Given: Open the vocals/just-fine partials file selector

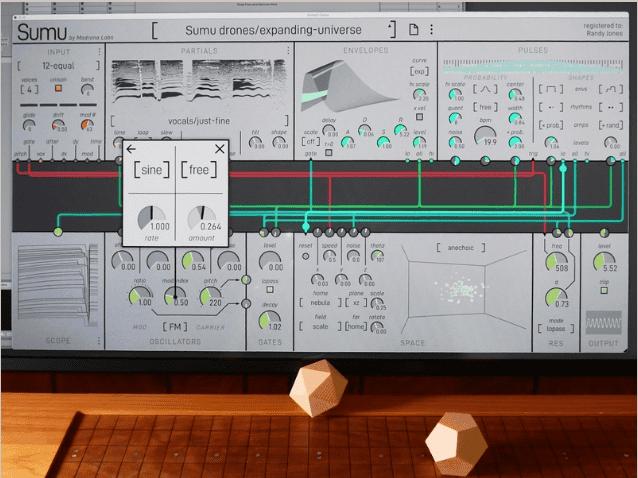Looking at the screenshot, I should tap(199, 121).
